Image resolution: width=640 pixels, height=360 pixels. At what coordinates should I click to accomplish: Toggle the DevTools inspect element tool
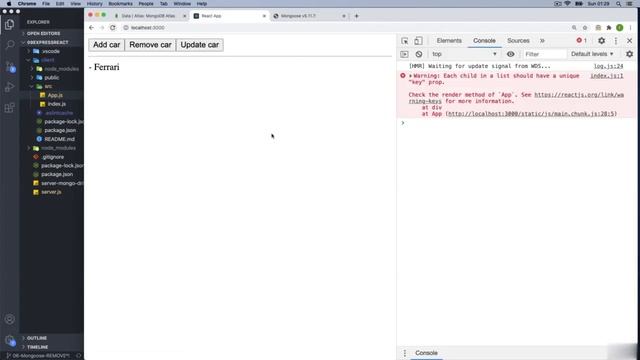coord(404,41)
